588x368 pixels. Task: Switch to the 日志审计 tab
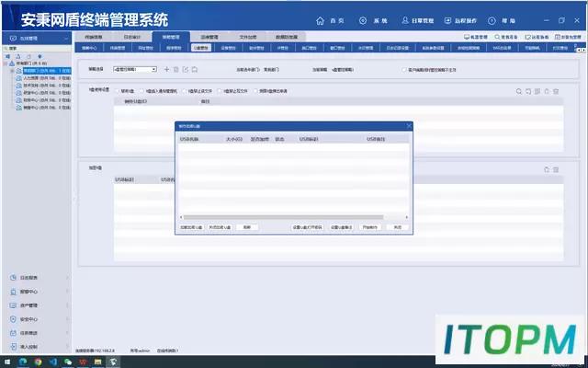[132, 37]
